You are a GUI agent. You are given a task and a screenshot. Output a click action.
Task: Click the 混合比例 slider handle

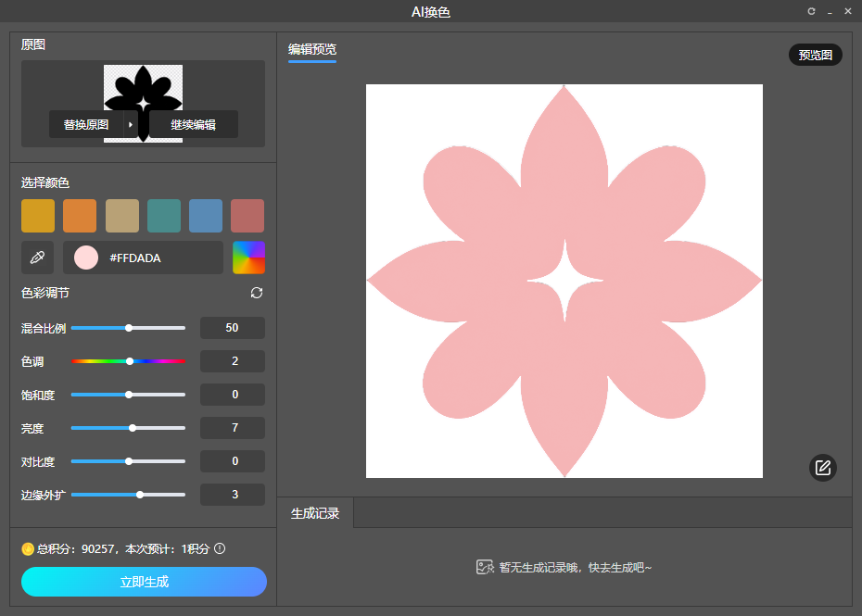(129, 328)
